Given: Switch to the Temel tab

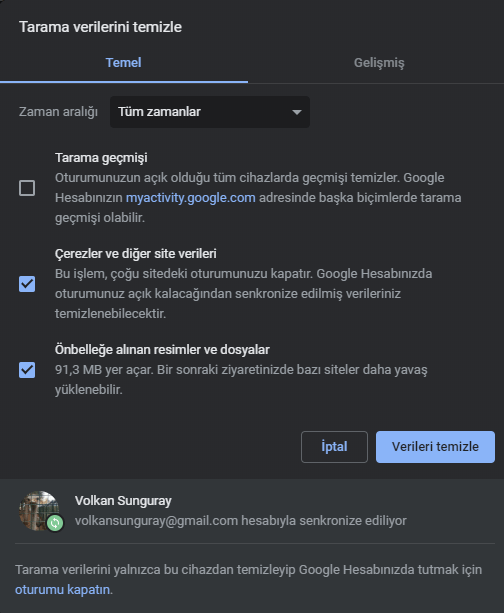Looking at the screenshot, I should [x=124, y=63].
